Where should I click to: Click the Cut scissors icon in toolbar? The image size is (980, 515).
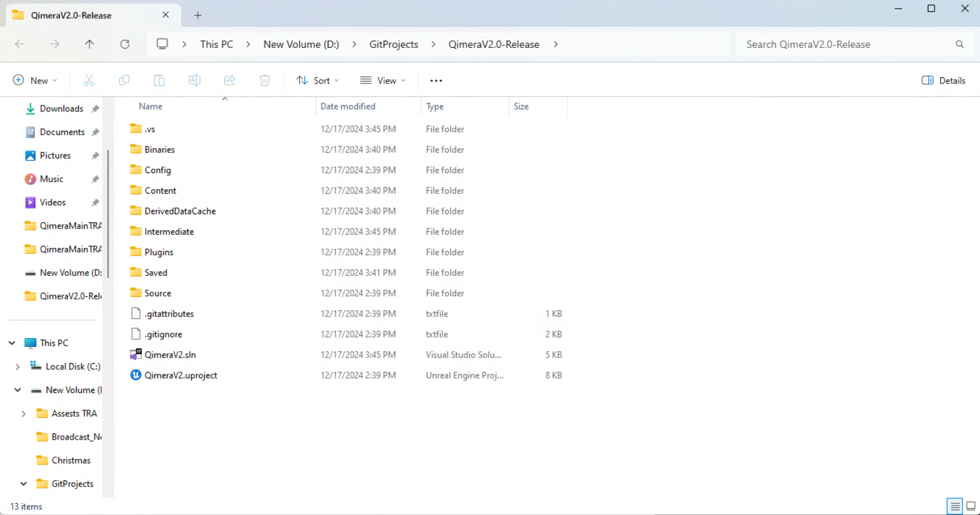89,80
